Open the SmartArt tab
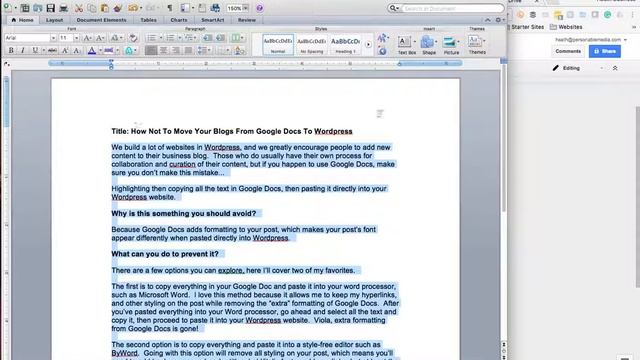The width and height of the screenshot is (640, 360). [x=213, y=20]
